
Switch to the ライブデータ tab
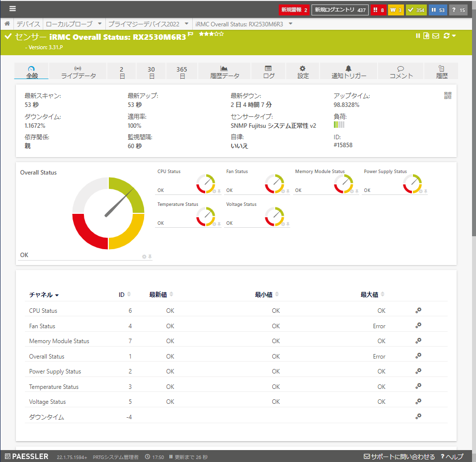pos(78,72)
